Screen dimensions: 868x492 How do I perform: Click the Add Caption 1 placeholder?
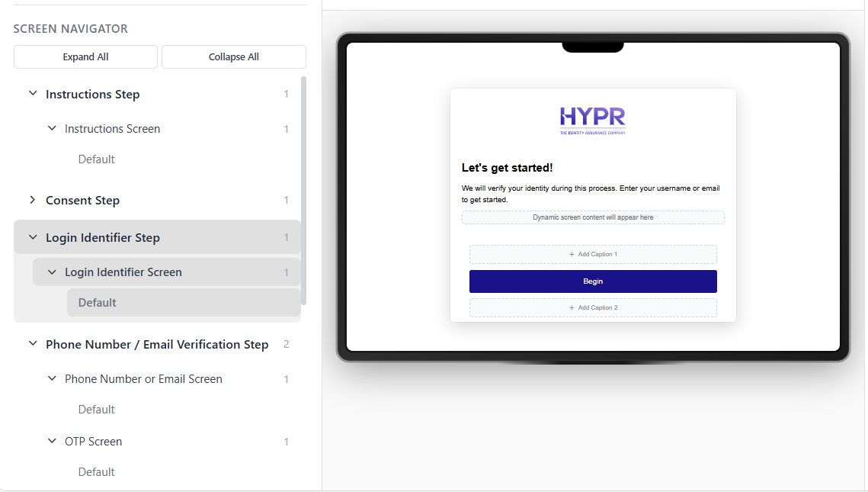(593, 254)
